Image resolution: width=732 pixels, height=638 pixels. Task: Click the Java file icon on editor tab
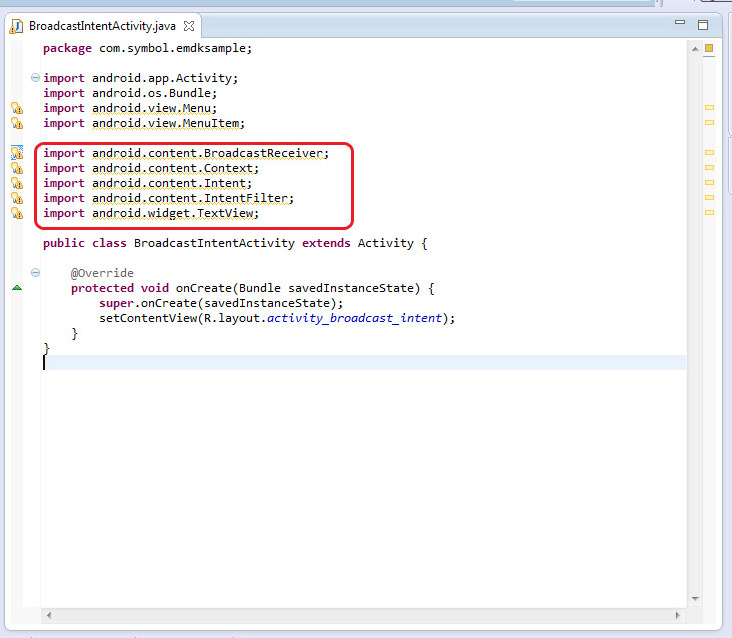[x=17, y=25]
